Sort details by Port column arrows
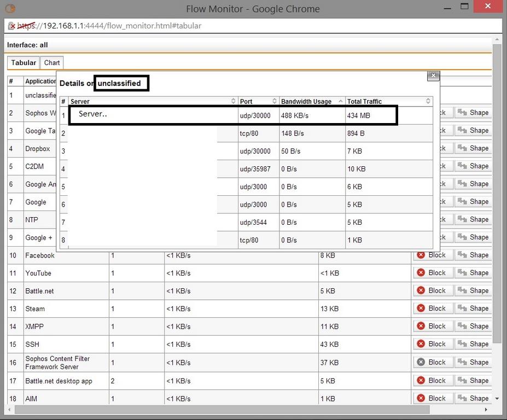The height and width of the screenshot is (420, 507). point(274,101)
